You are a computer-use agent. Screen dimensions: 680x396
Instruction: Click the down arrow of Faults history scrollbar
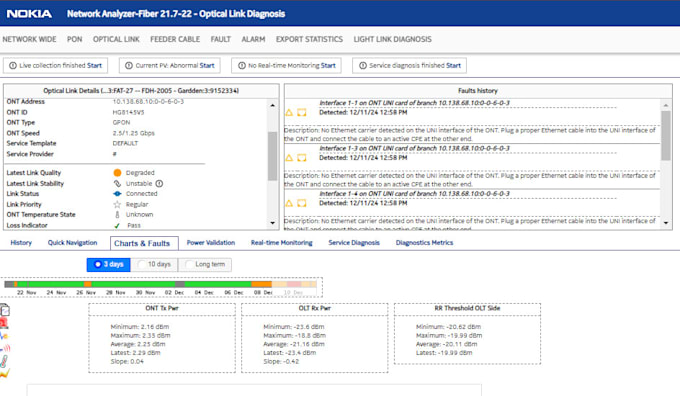(x=666, y=223)
